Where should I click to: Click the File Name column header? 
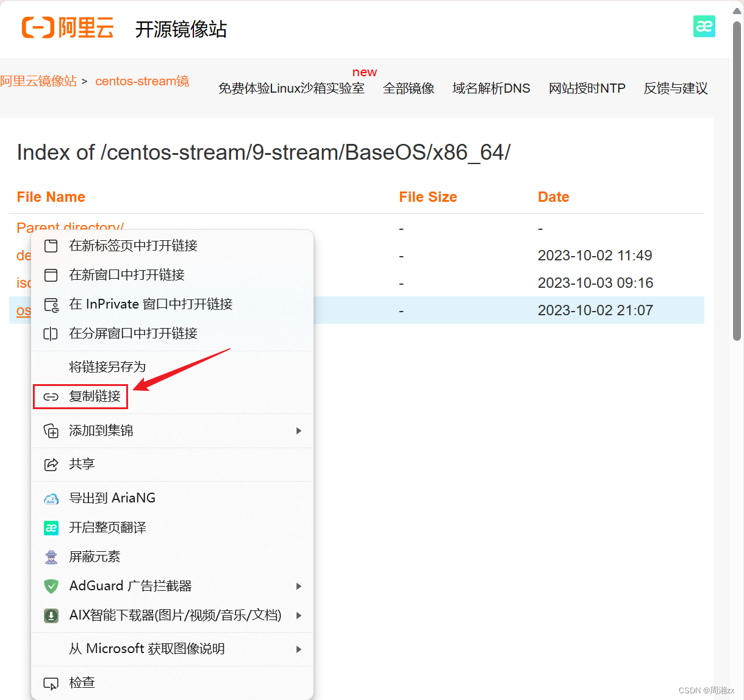click(51, 197)
